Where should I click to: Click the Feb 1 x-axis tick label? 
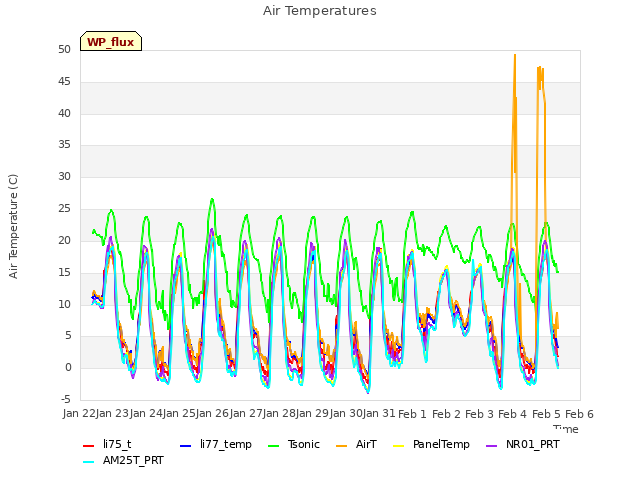pyautogui.click(x=412, y=414)
